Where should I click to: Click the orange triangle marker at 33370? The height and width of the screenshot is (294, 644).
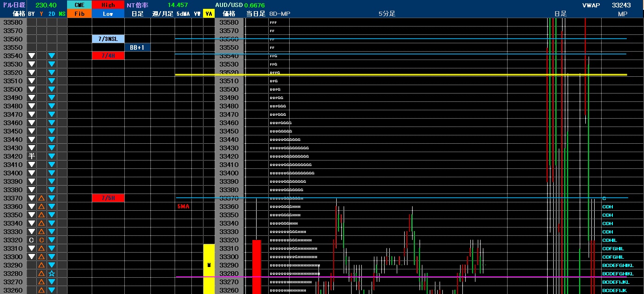coord(41,198)
